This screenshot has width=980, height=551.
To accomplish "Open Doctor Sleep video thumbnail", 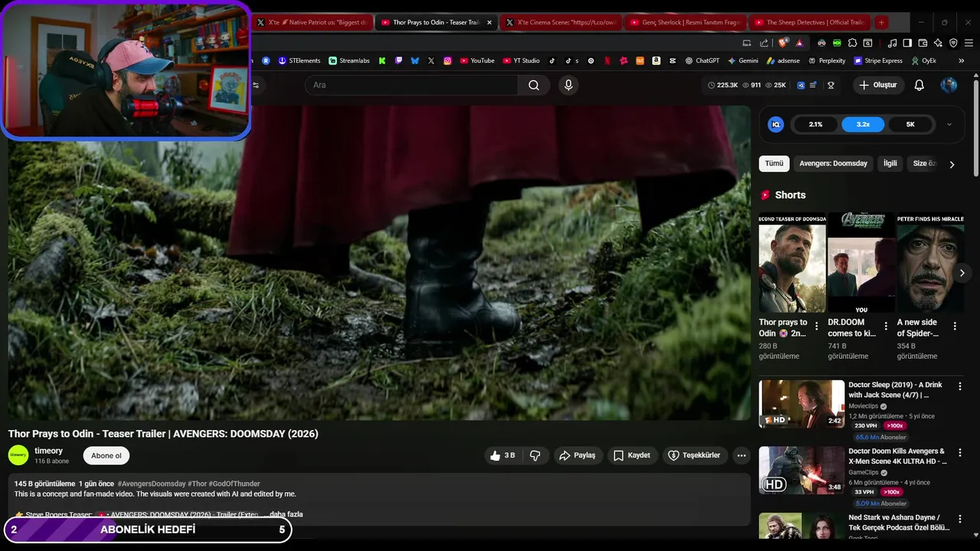I will pyautogui.click(x=802, y=404).
